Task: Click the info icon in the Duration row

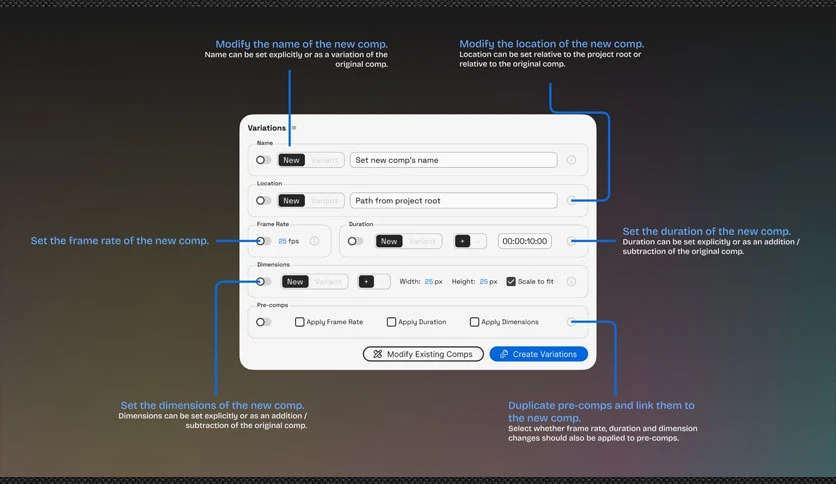Action: (571, 241)
